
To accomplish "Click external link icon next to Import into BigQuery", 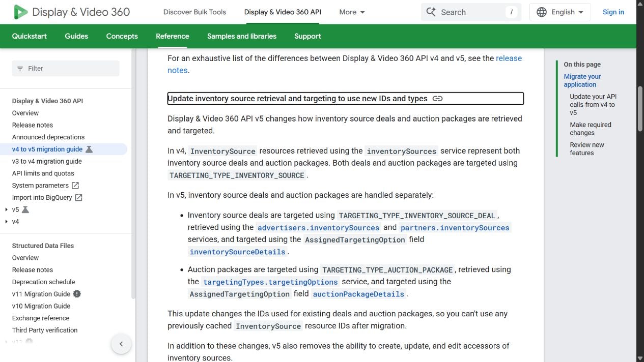I will click(79, 198).
